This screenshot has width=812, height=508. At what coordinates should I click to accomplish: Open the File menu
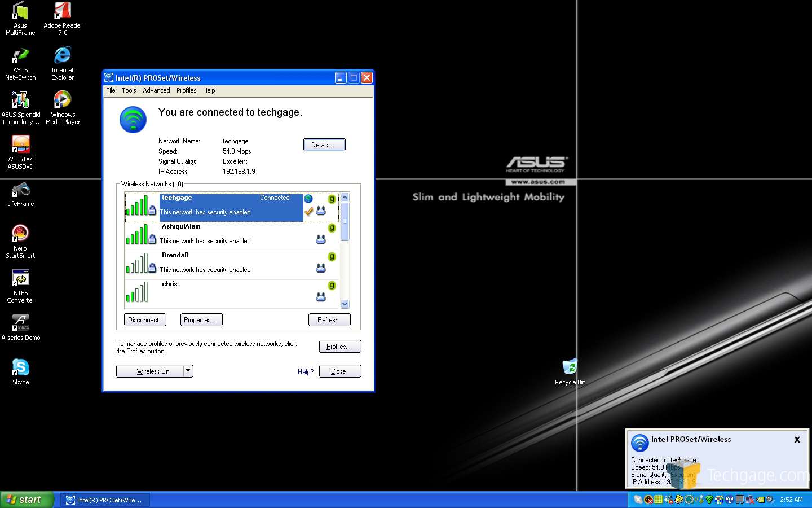(x=111, y=90)
